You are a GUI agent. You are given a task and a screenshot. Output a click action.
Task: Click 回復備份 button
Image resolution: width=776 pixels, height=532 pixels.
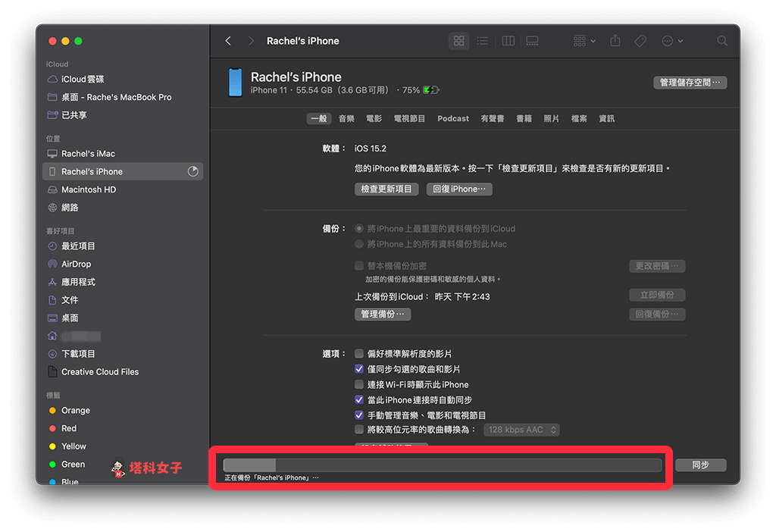click(x=657, y=315)
